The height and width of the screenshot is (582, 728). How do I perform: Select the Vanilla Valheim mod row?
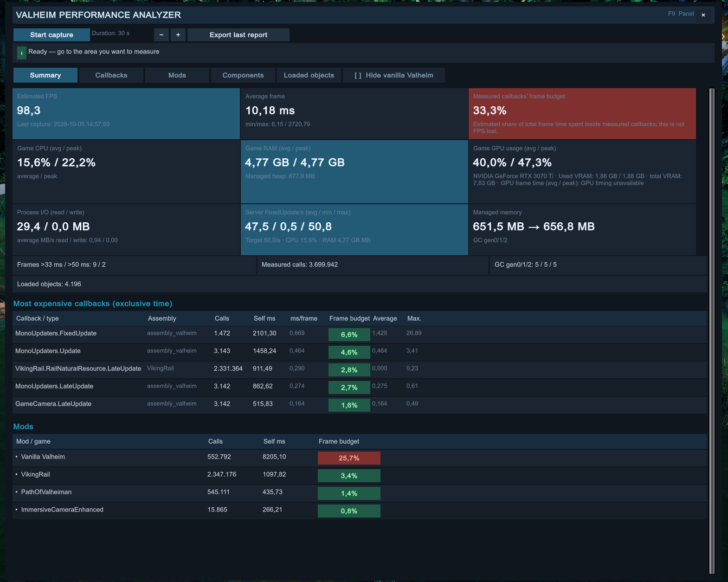pyautogui.click(x=360, y=458)
